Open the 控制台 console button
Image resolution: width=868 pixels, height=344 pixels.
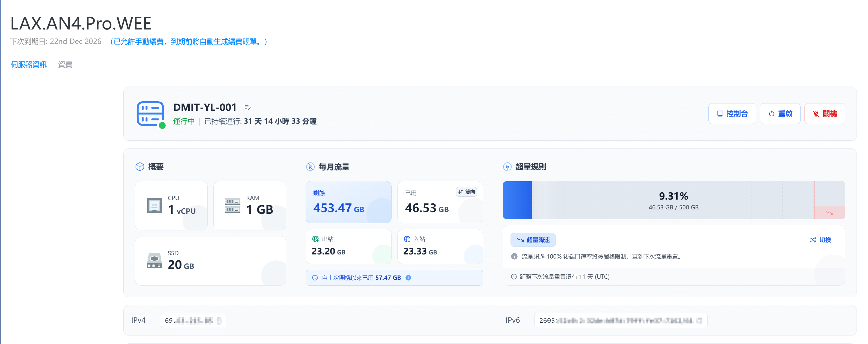coord(732,114)
